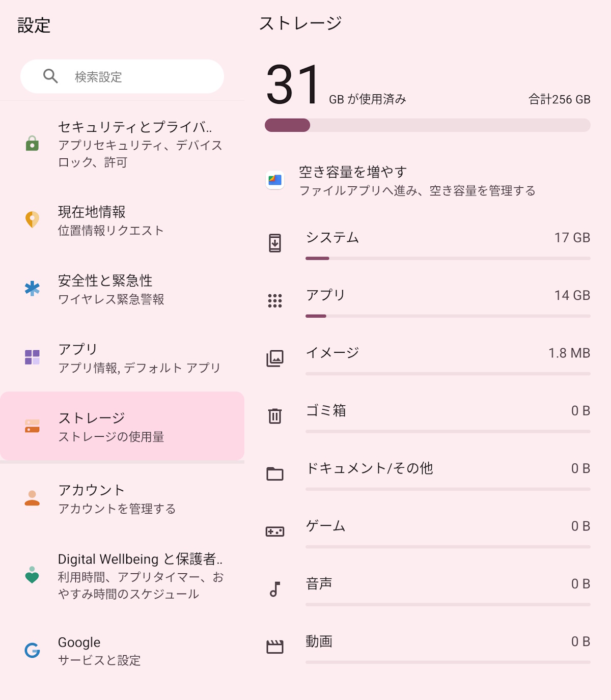Click the Apps grid dots icon
Screen dimensions: 611x700
point(275,301)
